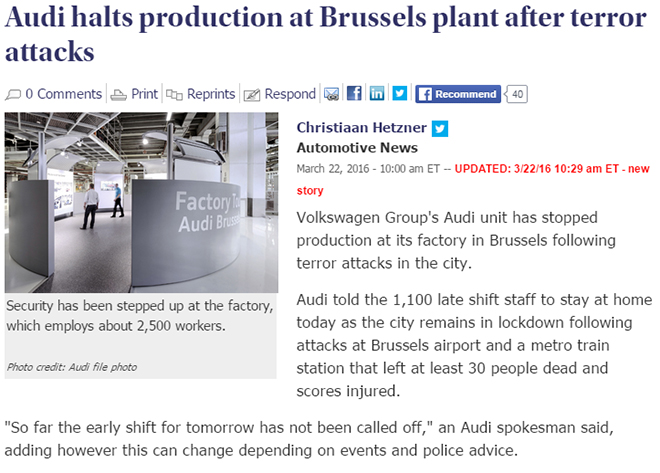The image size is (660, 473).
Task: Click the article headline about Audi Brussels
Action: click(325, 34)
